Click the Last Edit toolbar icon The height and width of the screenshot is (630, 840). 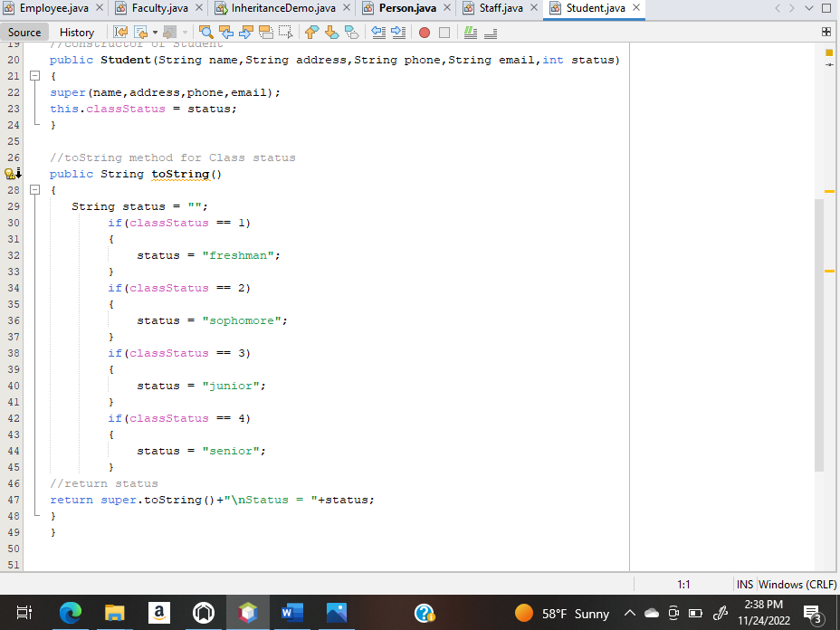click(120, 33)
